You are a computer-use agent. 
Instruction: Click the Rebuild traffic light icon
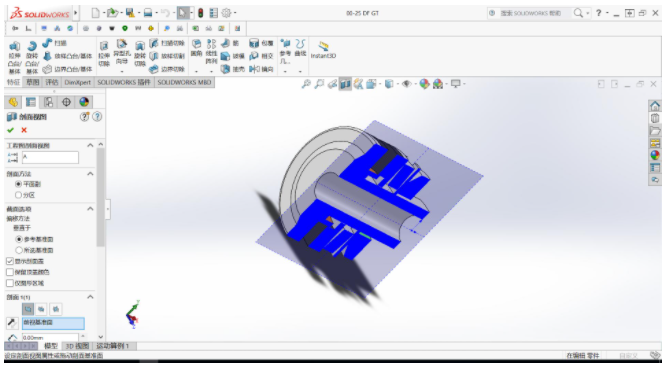click(x=201, y=13)
